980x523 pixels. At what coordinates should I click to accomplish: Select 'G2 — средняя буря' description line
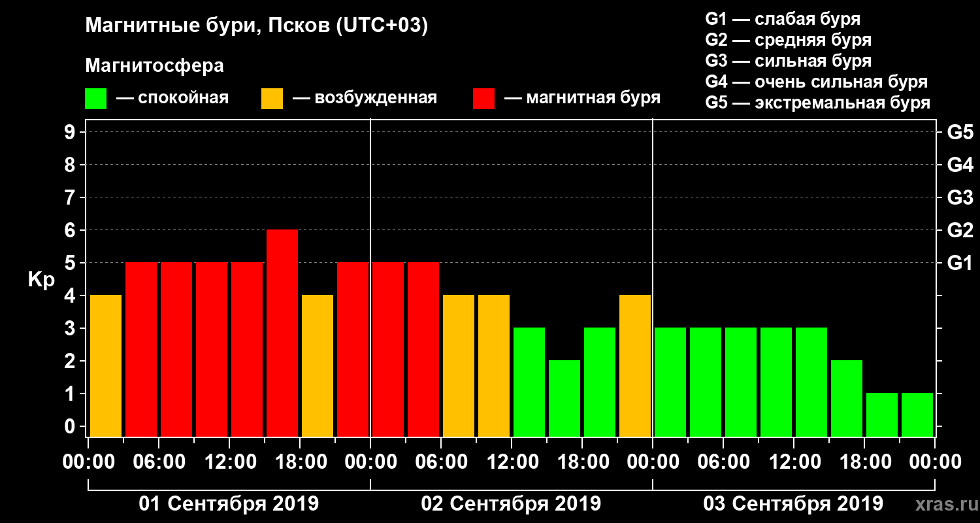pos(788,40)
